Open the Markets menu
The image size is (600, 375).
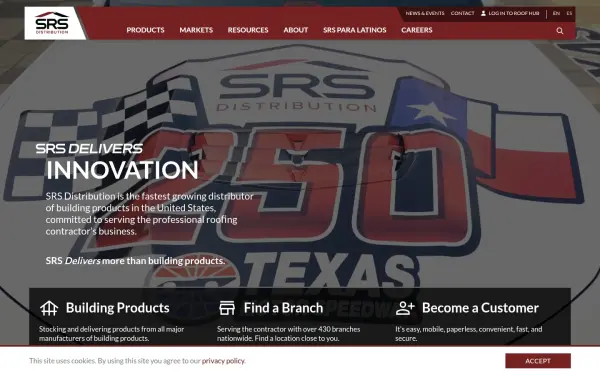point(196,30)
